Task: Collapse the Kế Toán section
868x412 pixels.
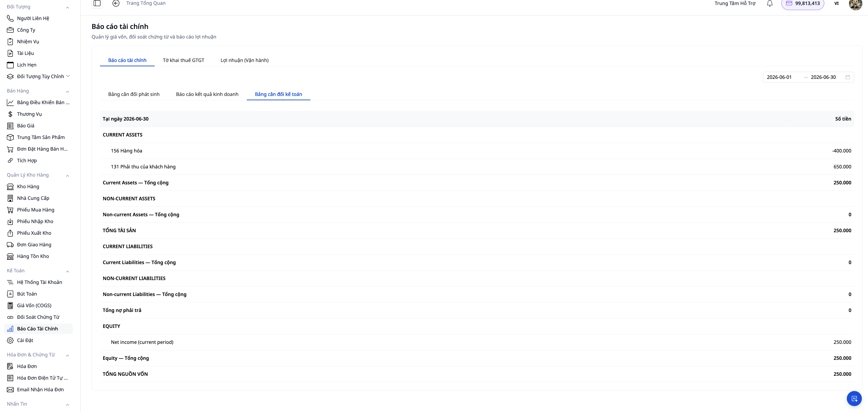Action: coord(67,271)
